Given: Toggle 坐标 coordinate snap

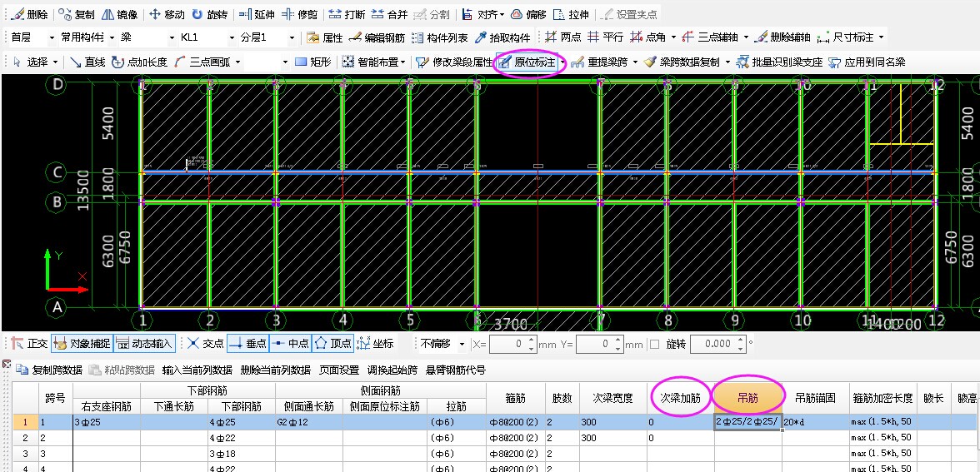Looking at the screenshot, I should (375, 343).
